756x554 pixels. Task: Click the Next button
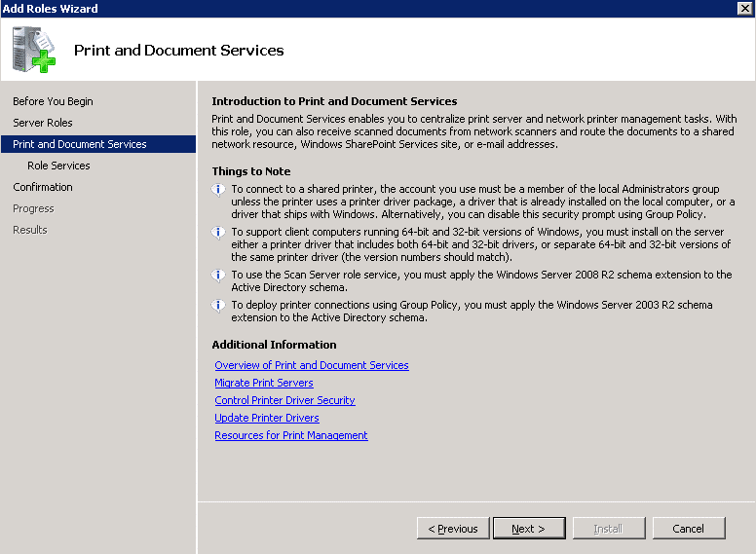click(529, 529)
